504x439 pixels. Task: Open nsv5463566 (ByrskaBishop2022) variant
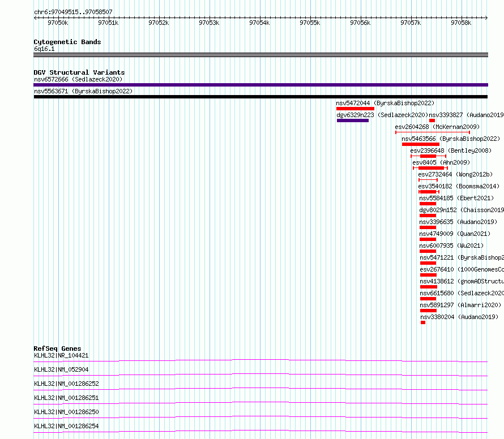tap(451, 139)
